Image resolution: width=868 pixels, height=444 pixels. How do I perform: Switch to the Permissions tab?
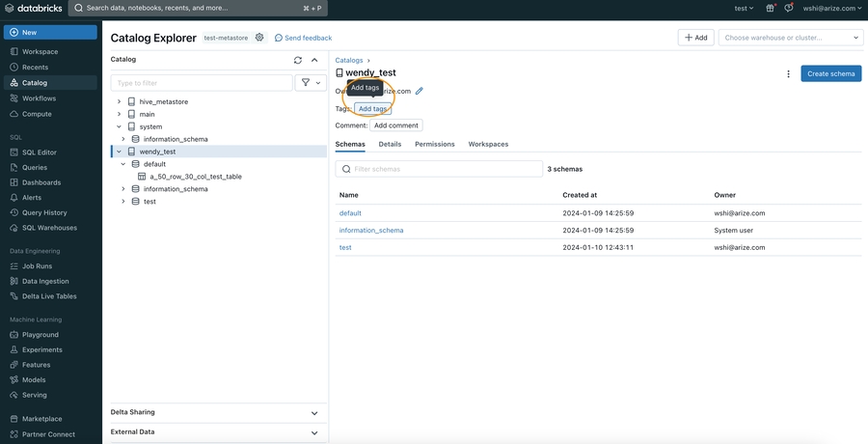click(435, 144)
